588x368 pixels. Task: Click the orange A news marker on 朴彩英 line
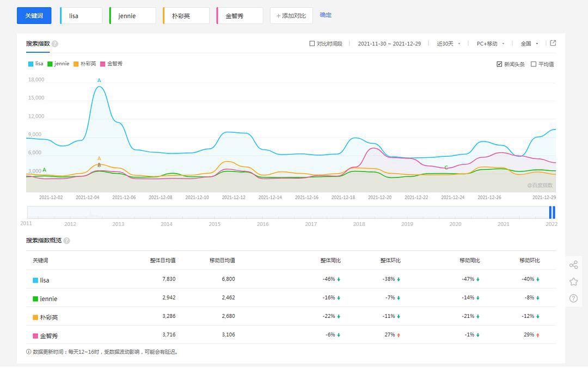pyautogui.click(x=99, y=158)
